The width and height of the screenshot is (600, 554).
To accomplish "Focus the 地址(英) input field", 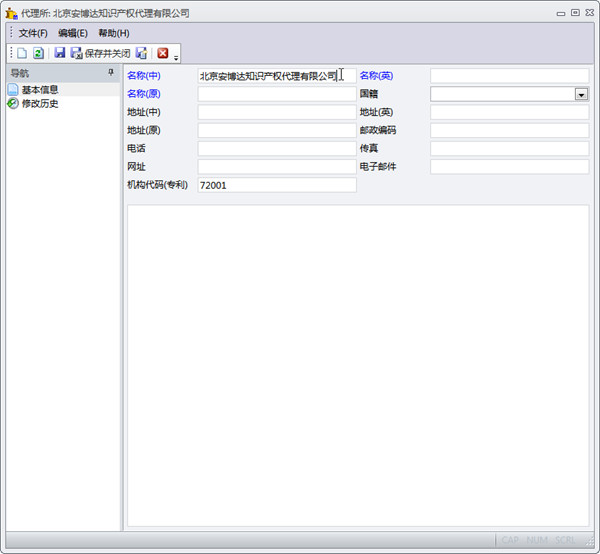I will [509, 112].
